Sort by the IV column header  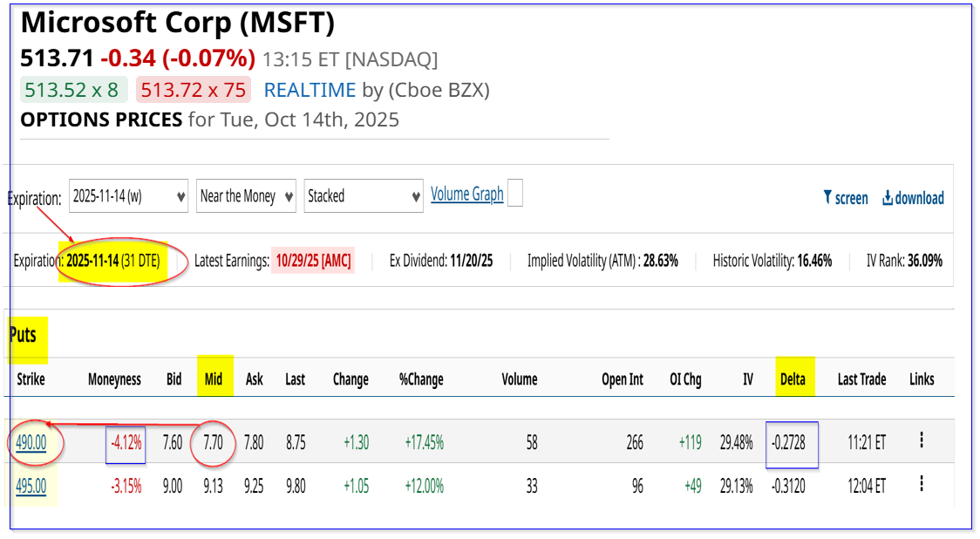coord(747,379)
